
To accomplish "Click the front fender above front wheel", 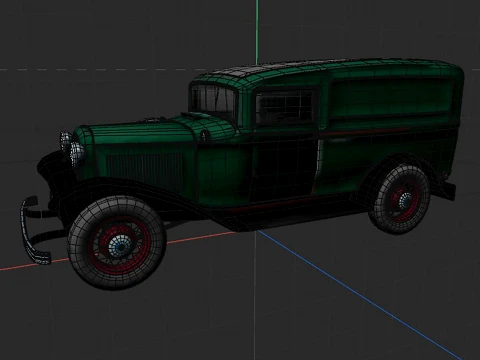I will [133, 187].
